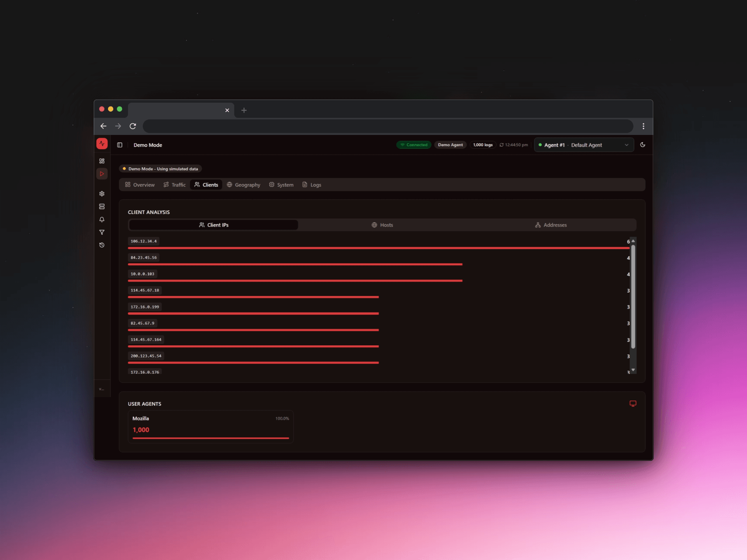The height and width of the screenshot is (560, 747).
Task: Select the filter funnel icon in the sidebar
Action: [x=102, y=232]
